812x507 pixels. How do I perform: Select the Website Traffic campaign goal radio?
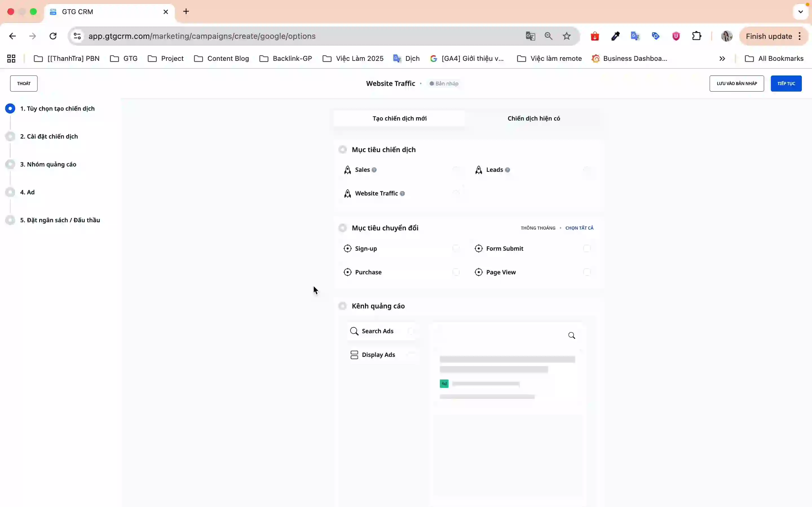tap(456, 193)
